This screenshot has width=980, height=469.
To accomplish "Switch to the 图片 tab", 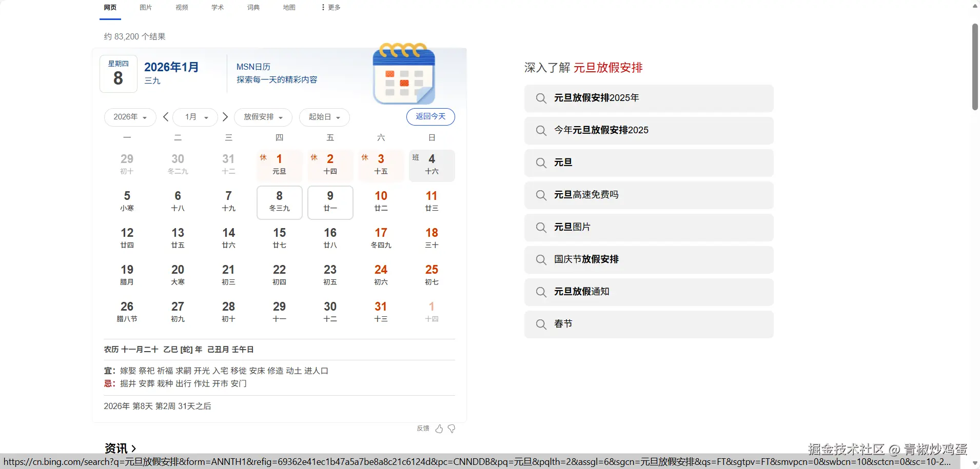I will [x=145, y=7].
